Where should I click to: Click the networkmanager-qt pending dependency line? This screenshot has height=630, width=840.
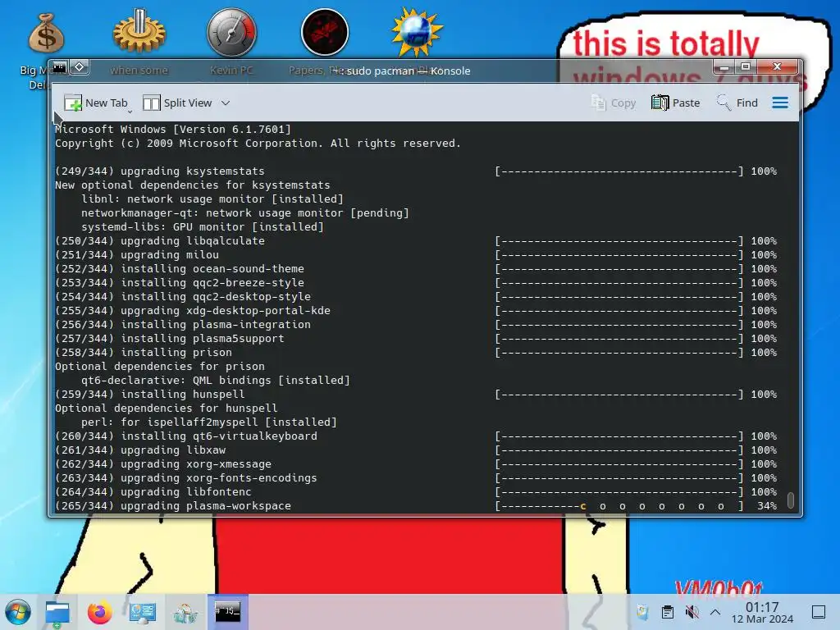point(244,212)
